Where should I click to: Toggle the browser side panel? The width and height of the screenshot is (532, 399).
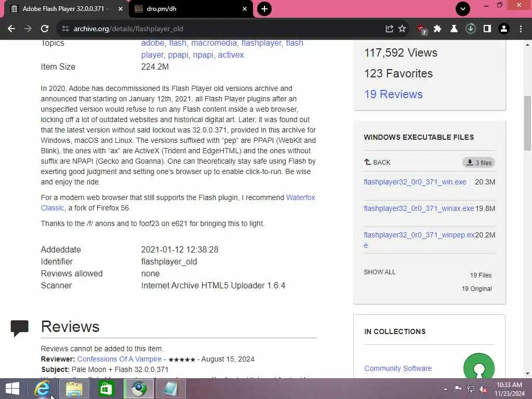487,29
